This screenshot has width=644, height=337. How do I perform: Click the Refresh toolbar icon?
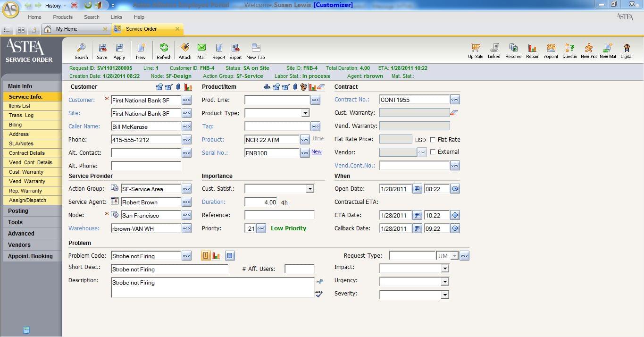[x=164, y=49]
